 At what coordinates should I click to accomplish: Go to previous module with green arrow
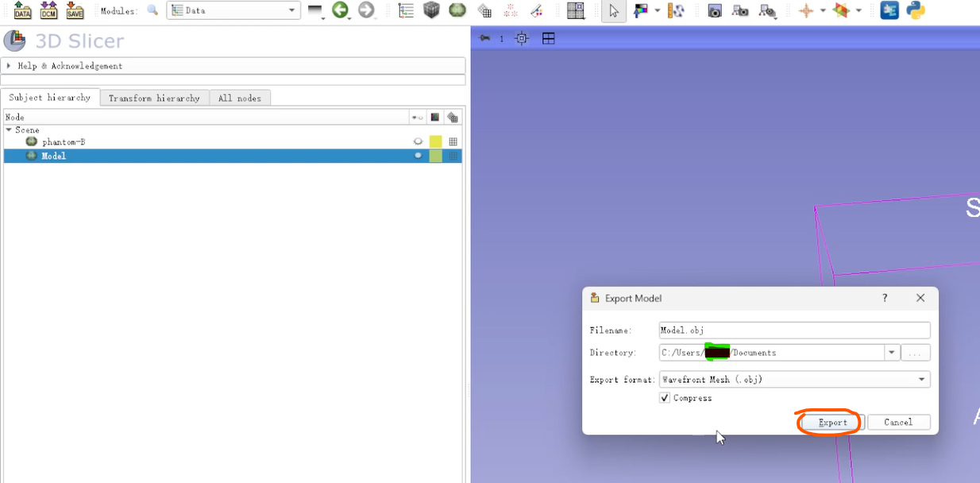point(341,10)
